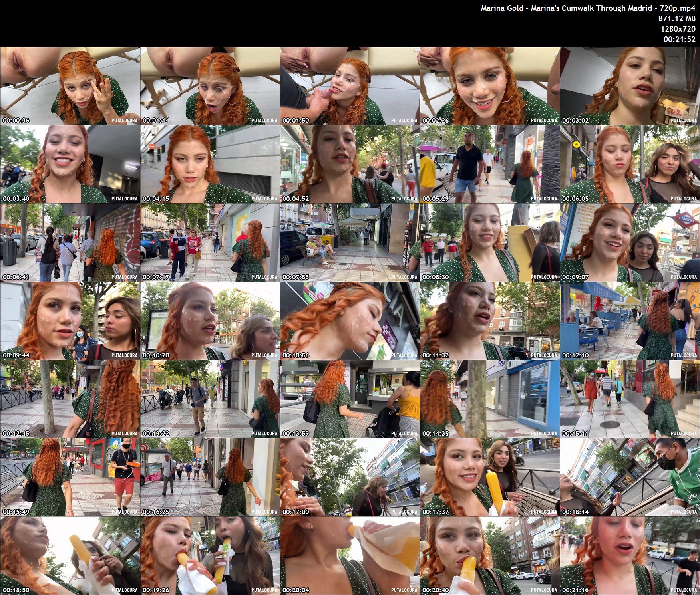Select the thumbnail at 00:13:22

coord(210,399)
